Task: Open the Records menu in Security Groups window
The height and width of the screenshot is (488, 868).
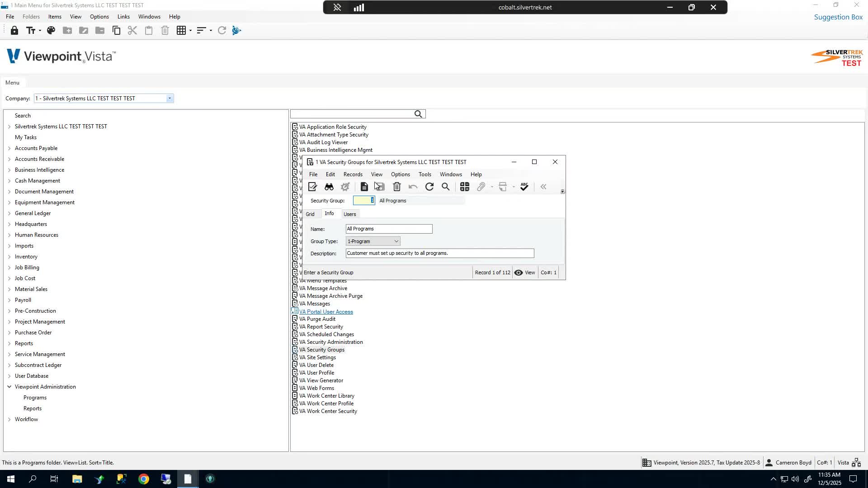Action: [353, 174]
